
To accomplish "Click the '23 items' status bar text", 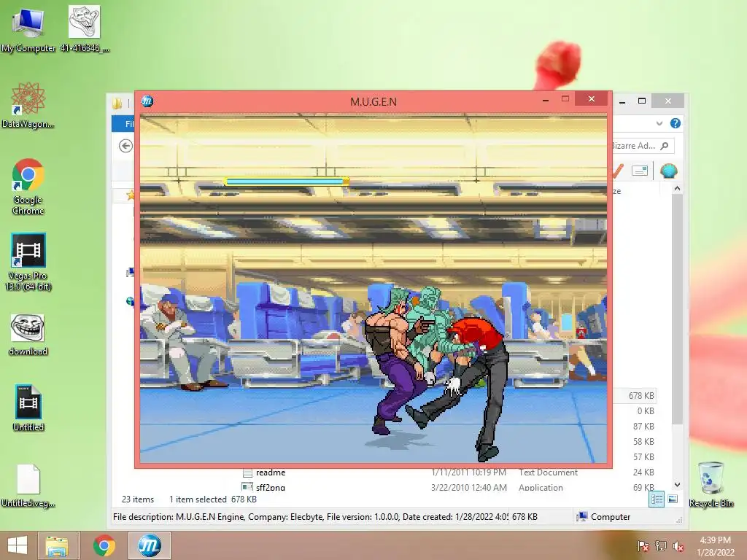I will point(138,499).
